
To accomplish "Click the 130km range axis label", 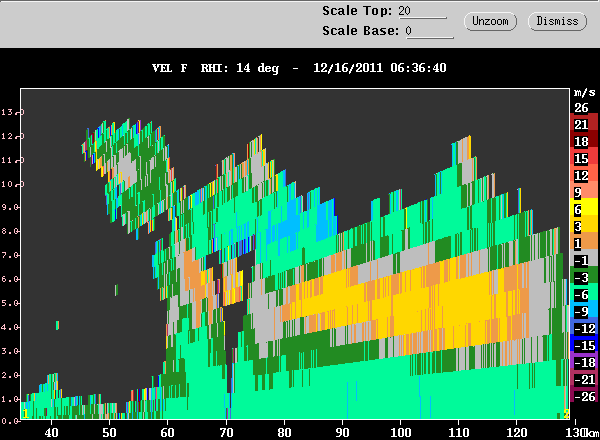I will tap(582, 432).
